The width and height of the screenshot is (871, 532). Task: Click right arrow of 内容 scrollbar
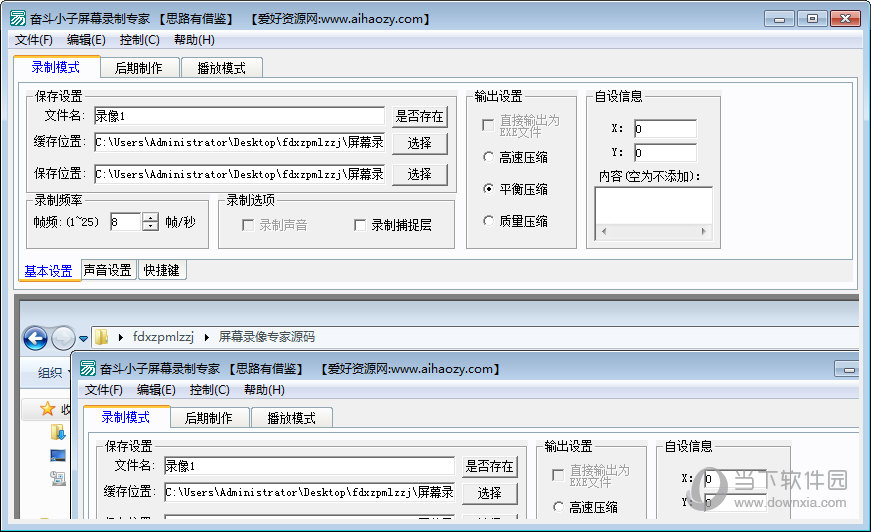pos(703,232)
